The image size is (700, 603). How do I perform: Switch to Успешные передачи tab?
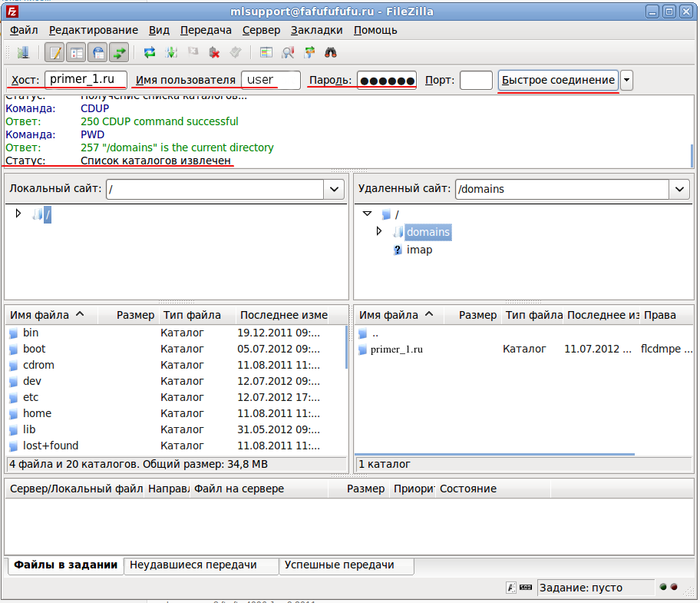pyautogui.click(x=346, y=565)
